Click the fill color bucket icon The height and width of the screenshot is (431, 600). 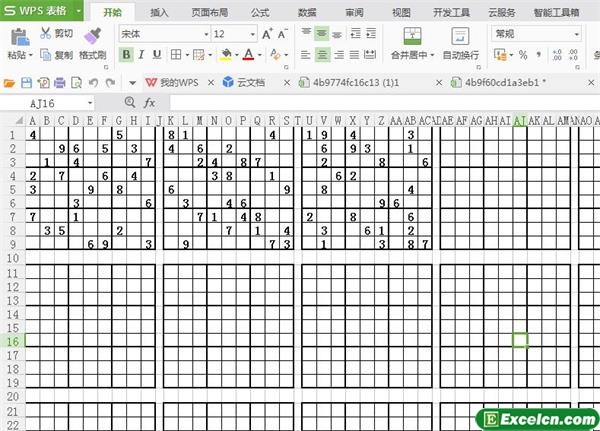click(x=226, y=54)
